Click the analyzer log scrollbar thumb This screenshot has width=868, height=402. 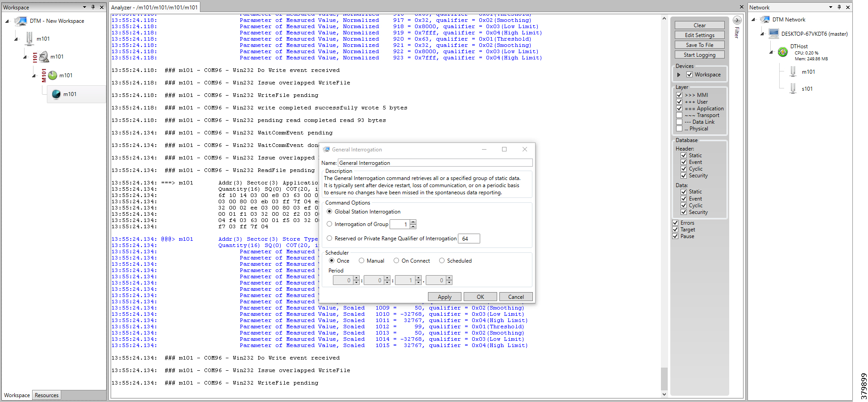[664, 379]
